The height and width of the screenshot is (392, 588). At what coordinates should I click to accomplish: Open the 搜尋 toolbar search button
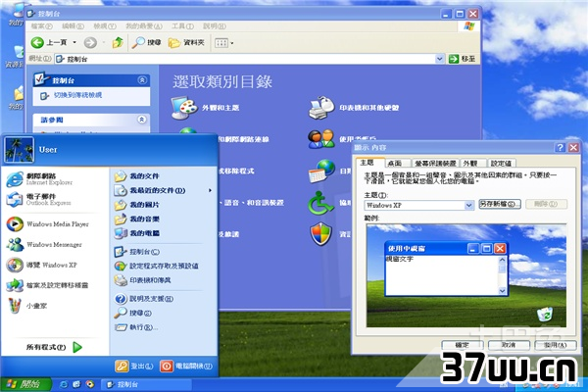[x=146, y=42]
